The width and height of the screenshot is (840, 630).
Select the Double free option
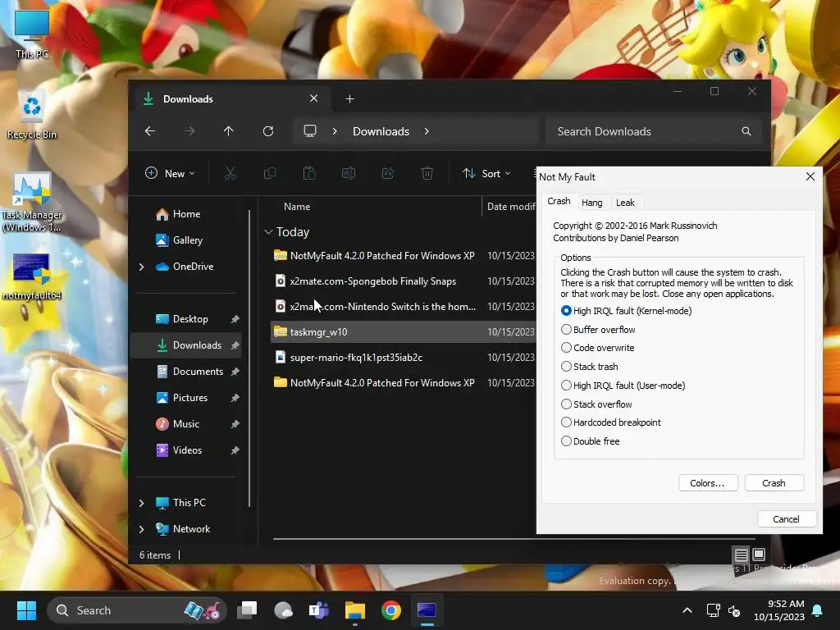pyautogui.click(x=590, y=441)
